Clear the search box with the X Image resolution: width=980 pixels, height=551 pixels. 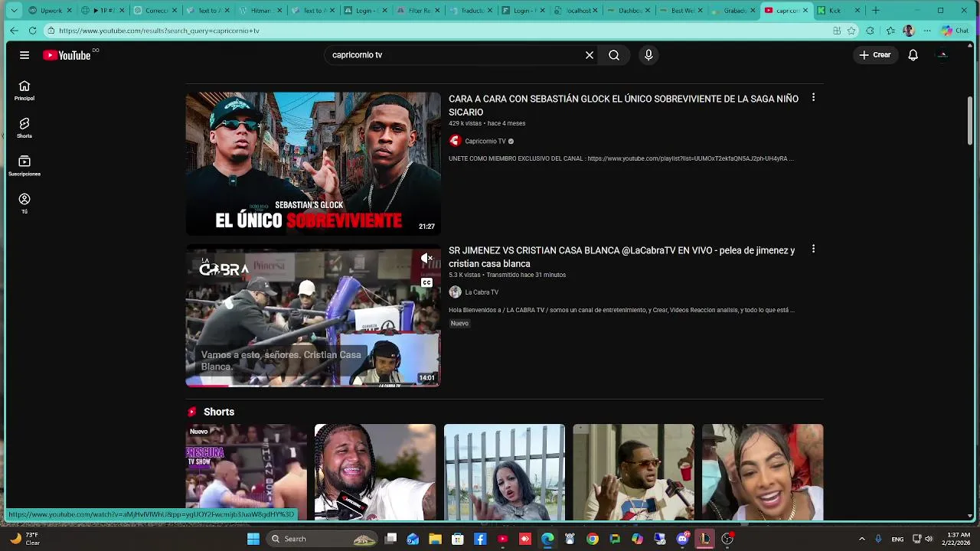click(590, 55)
